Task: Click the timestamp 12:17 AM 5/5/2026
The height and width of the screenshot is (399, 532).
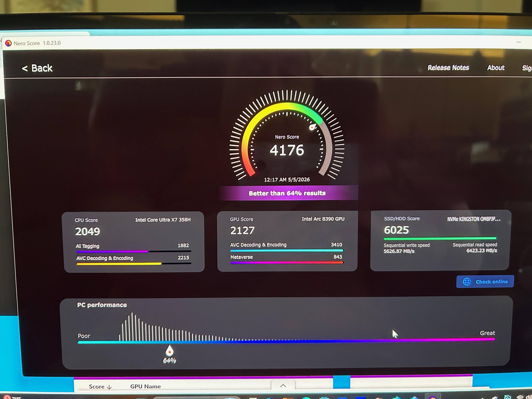Action: (x=287, y=180)
